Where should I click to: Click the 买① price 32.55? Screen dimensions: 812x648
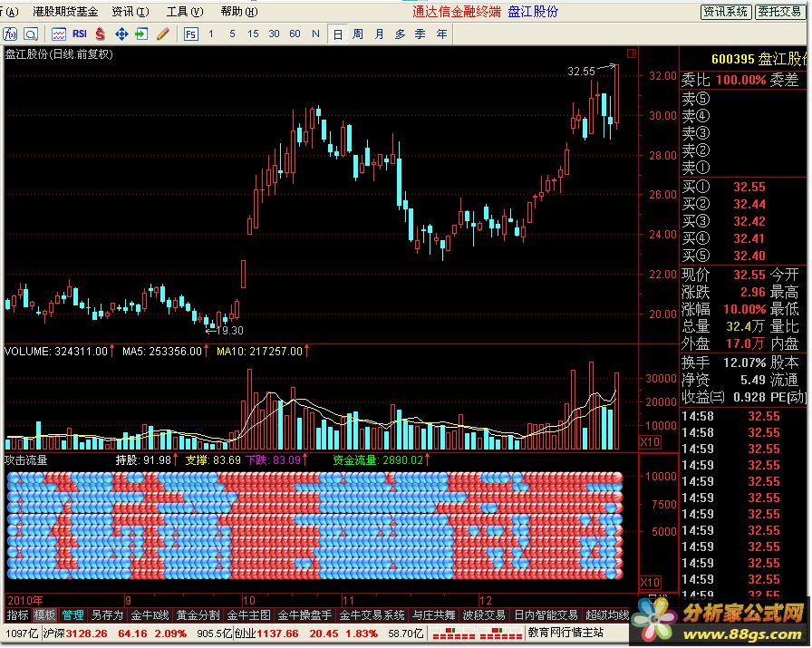(x=749, y=187)
